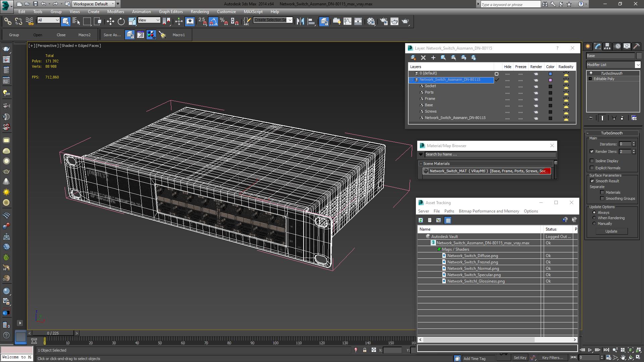644x362 pixels.
Task: Click color swatch of Network_Switch_Assmann_DN-80115 layer
Action: tap(550, 80)
